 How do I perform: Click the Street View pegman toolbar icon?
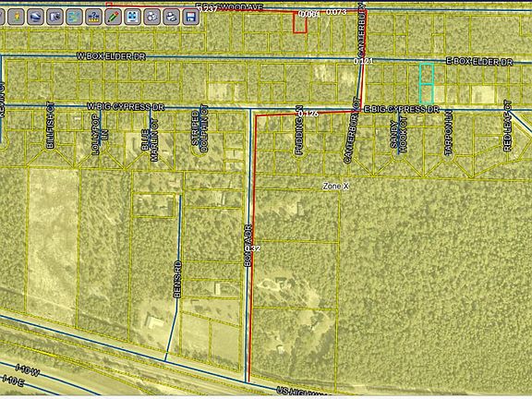16,17
